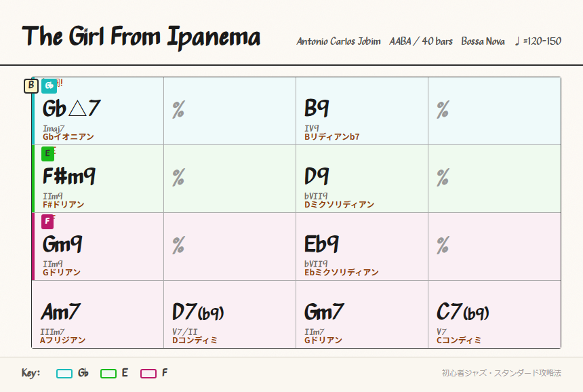The width and height of the screenshot is (583, 392).
Task: Click the Am7 chord in last row
Action: (x=60, y=312)
